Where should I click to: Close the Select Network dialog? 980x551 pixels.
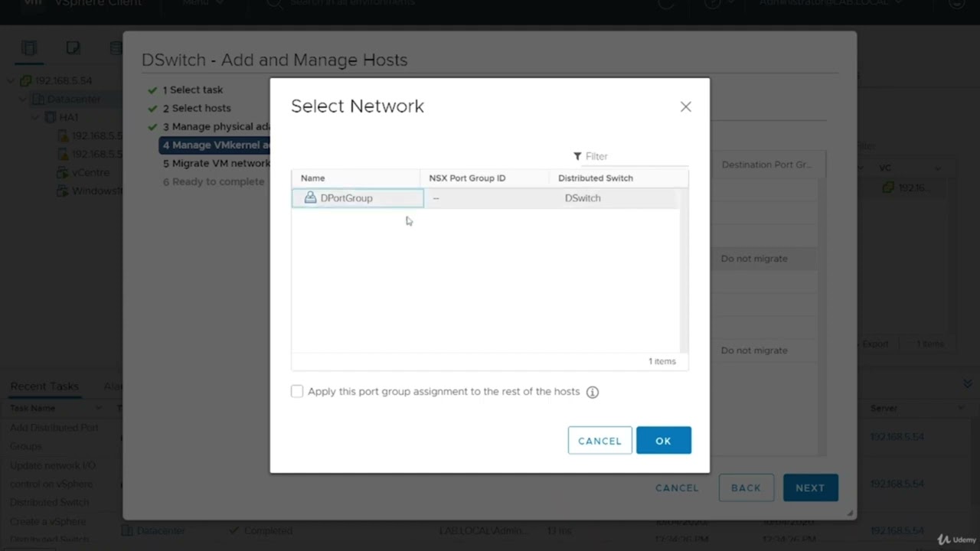(685, 107)
